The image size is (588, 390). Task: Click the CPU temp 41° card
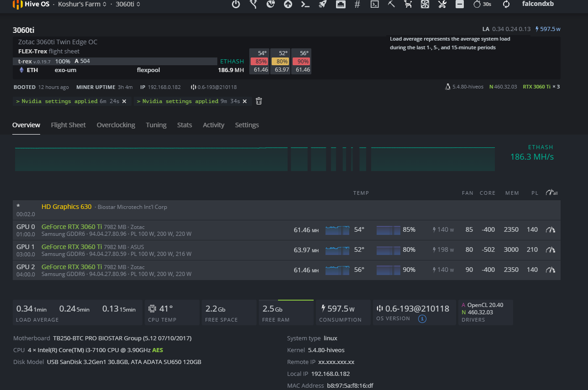171,312
